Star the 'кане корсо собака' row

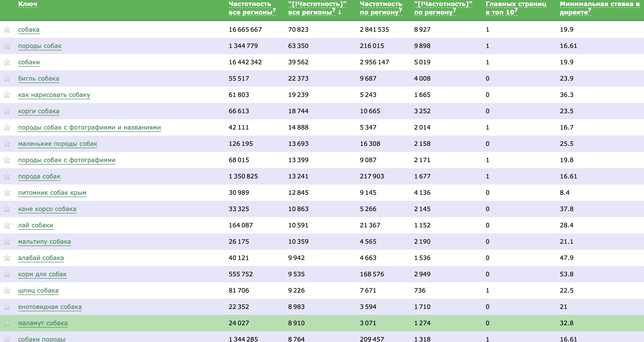click(7, 209)
